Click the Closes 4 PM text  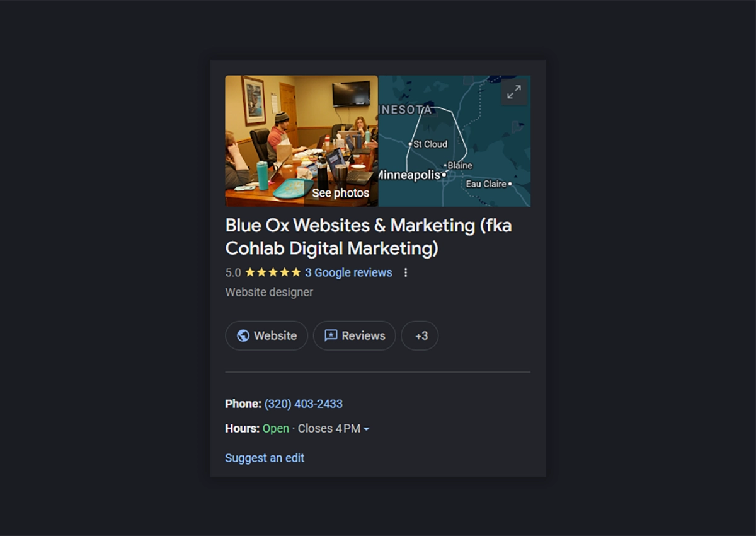click(329, 429)
